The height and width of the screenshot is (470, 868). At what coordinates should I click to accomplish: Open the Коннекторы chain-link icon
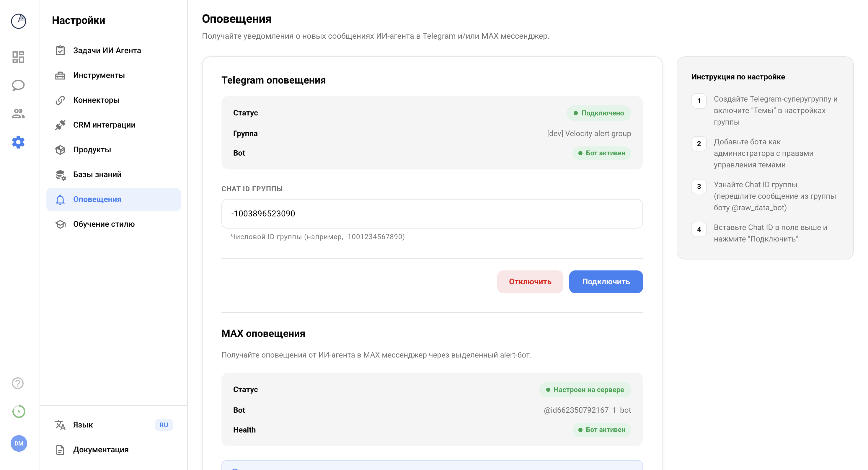(61, 100)
